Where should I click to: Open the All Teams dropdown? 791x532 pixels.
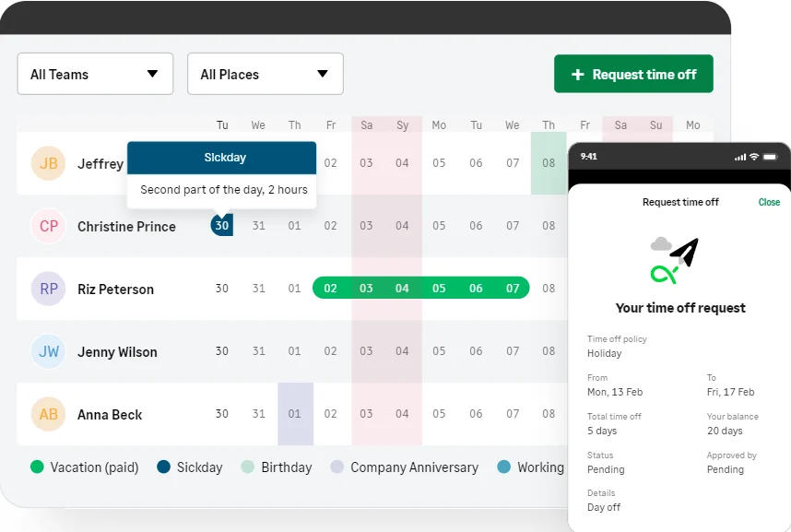click(95, 74)
